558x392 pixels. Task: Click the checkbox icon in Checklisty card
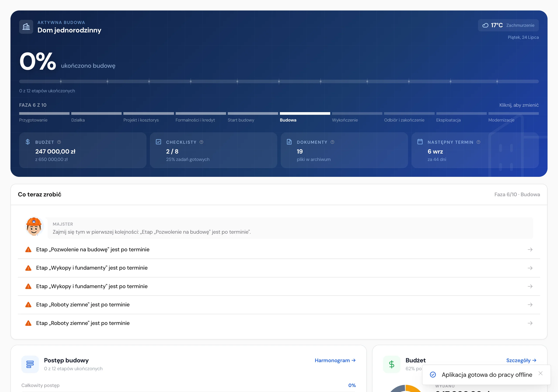point(158,142)
